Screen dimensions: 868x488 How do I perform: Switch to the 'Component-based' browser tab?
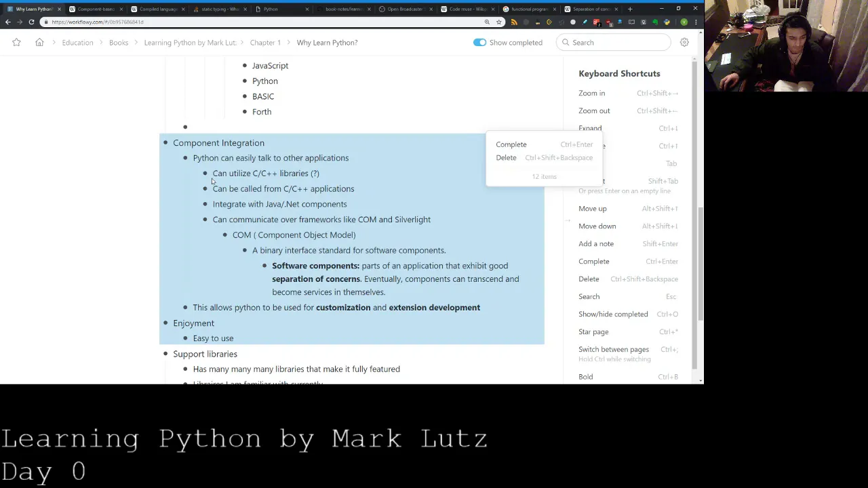coord(95,9)
